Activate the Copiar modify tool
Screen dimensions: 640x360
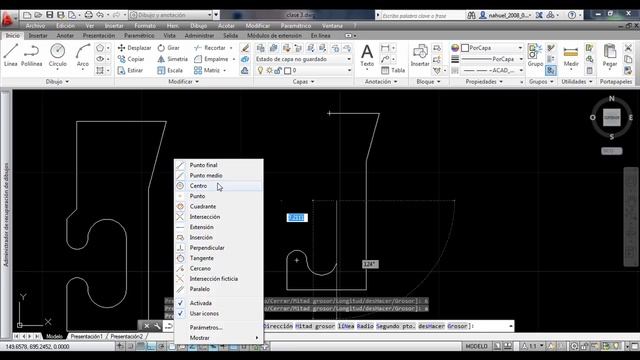(x=131, y=59)
